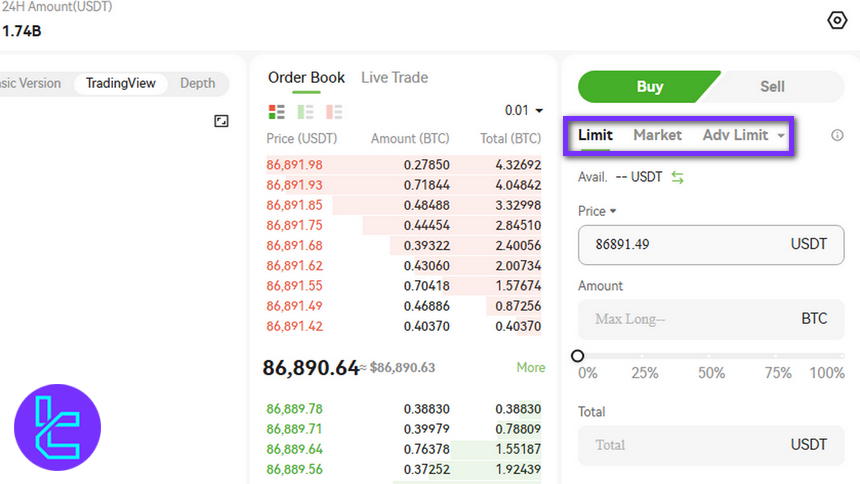Image resolution: width=860 pixels, height=484 pixels.
Task: Click the 24H Amount value 1.74B
Action: tap(21, 31)
